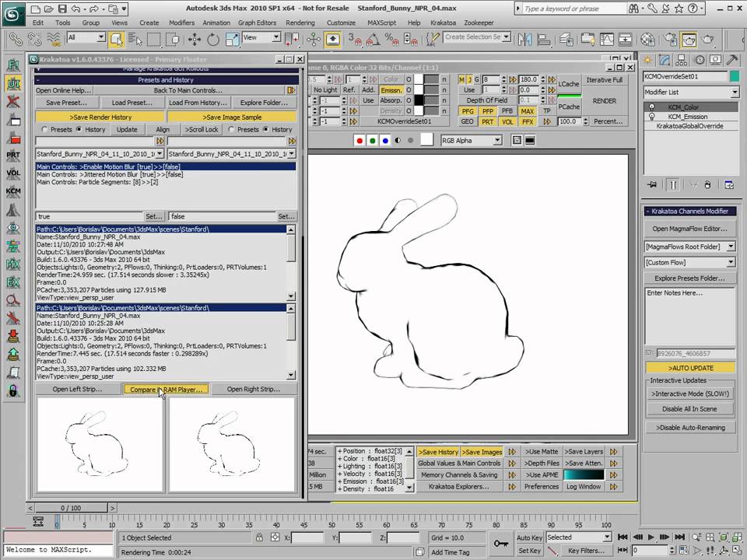Click Load From History button
The width and height of the screenshot is (747, 560).
(x=198, y=103)
